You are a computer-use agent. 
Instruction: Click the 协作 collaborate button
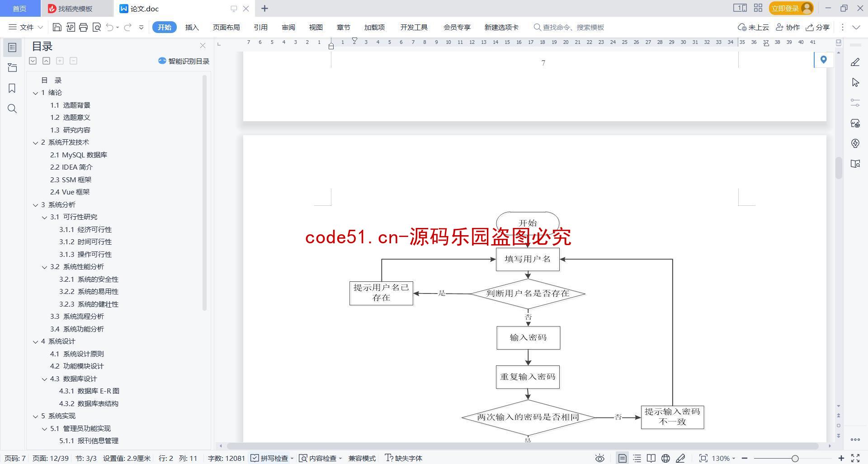pyautogui.click(x=788, y=27)
